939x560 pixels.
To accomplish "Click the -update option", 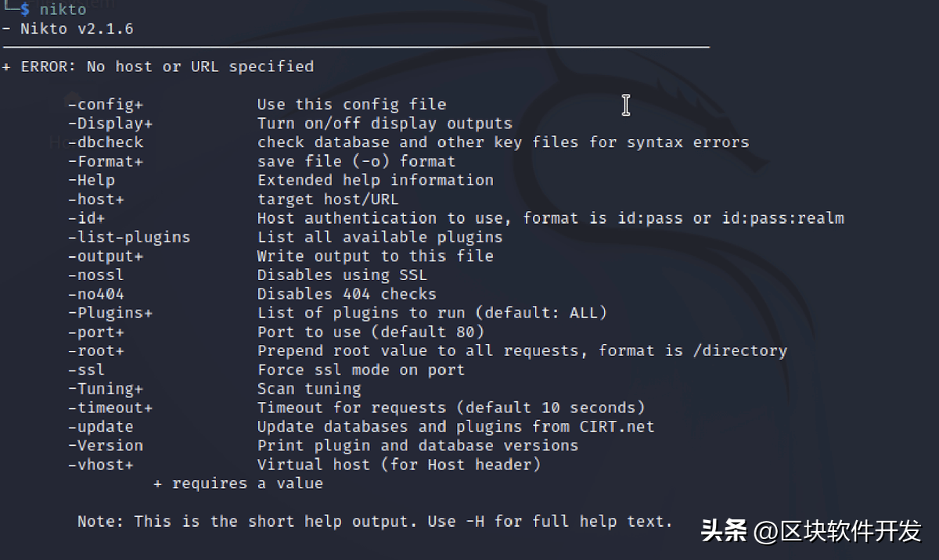I will [x=101, y=427].
